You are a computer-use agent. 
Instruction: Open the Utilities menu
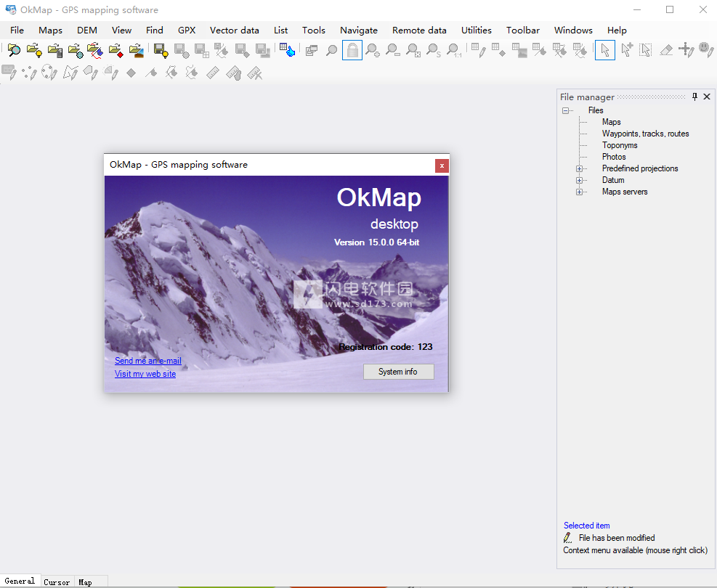(x=476, y=30)
